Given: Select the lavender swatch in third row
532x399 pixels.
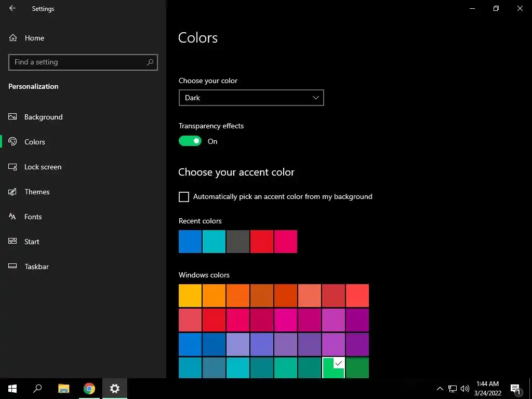Looking at the screenshot, I should [238, 344].
